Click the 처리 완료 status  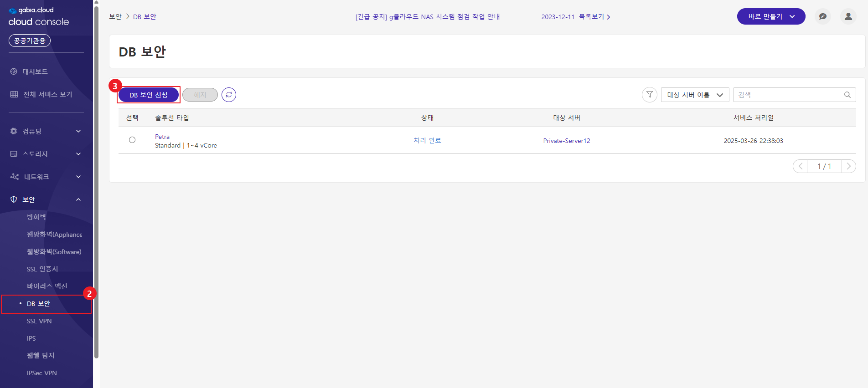tap(427, 140)
